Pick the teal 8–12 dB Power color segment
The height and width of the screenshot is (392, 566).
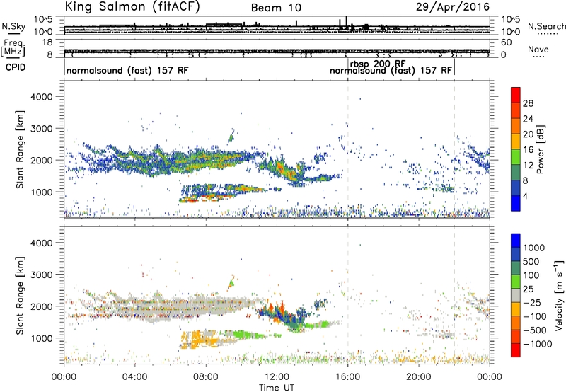click(516, 173)
